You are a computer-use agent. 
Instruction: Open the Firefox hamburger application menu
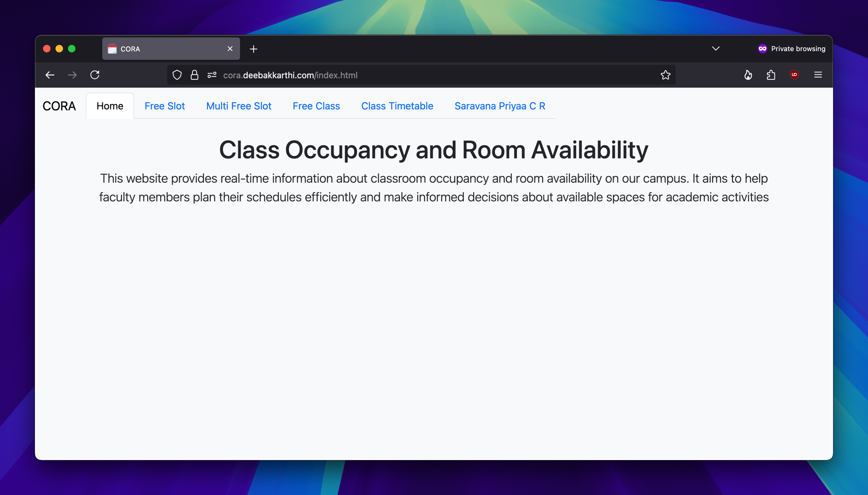[818, 75]
